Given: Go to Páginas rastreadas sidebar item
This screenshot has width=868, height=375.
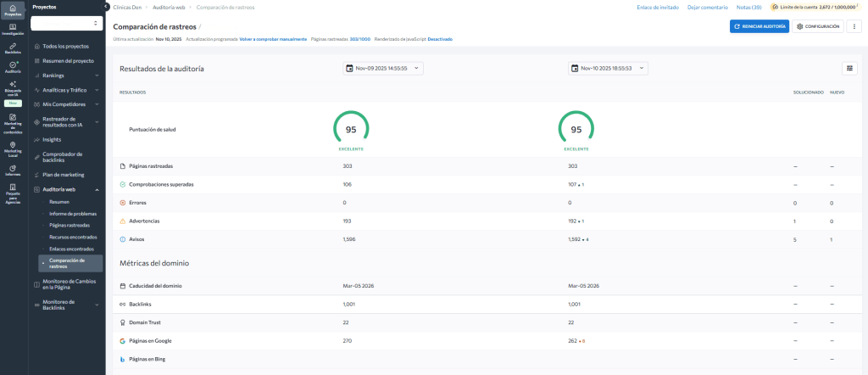Looking at the screenshot, I should pyautogui.click(x=70, y=225).
